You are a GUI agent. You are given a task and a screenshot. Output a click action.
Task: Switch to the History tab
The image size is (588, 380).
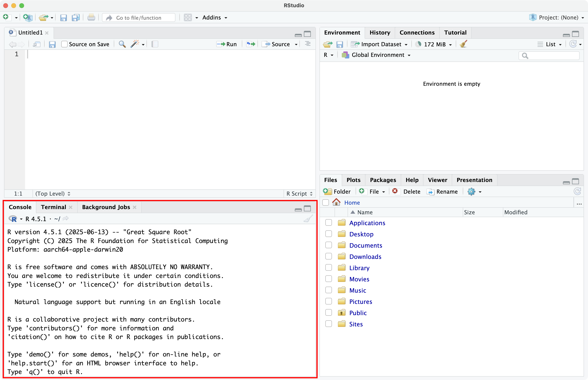coord(380,33)
